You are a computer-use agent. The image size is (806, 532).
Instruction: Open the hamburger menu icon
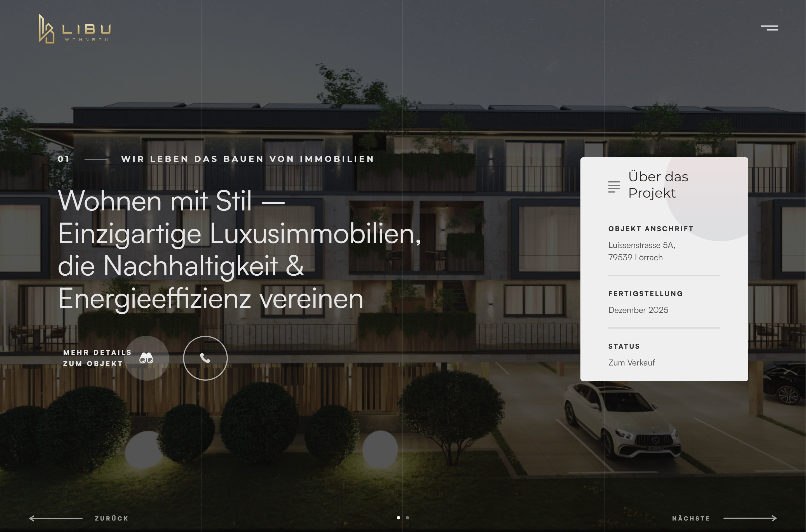click(x=769, y=28)
